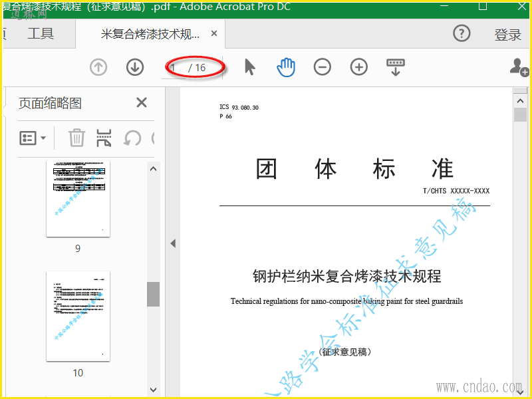The image size is (532, 399).
Task: Click the 登录 sign-in link
Action: click(507, 35)
